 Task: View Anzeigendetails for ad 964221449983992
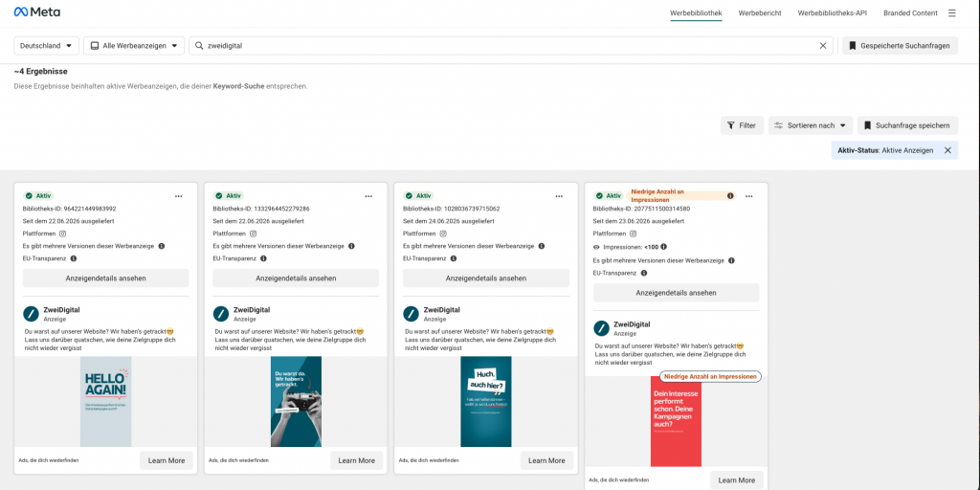tap(105, 278)
